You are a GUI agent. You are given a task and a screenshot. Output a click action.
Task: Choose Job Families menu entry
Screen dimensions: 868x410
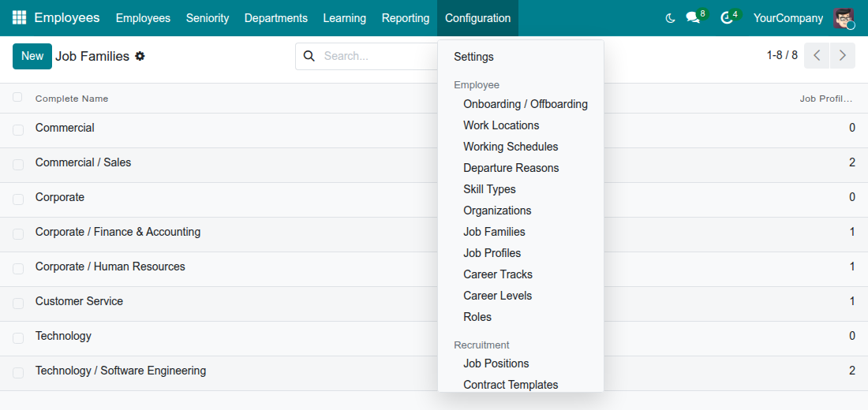pyautogui.click(x=494, y=232)
